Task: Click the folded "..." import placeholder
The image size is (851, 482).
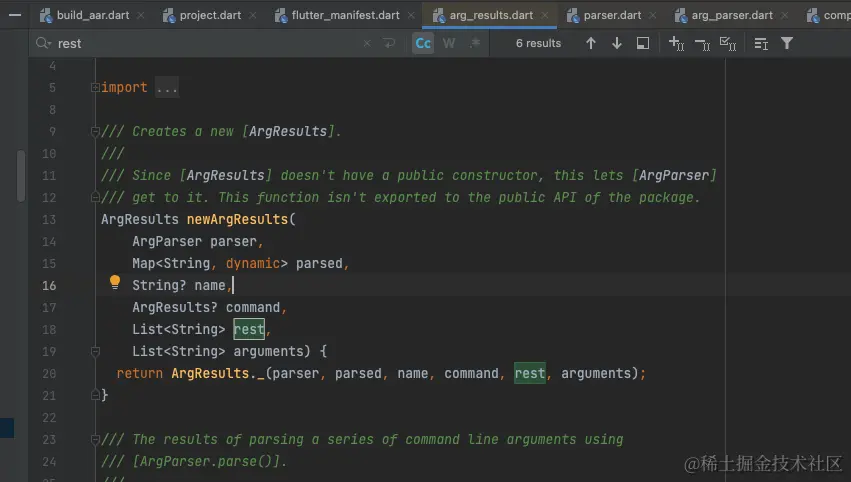Action: [x=167, y=88]
